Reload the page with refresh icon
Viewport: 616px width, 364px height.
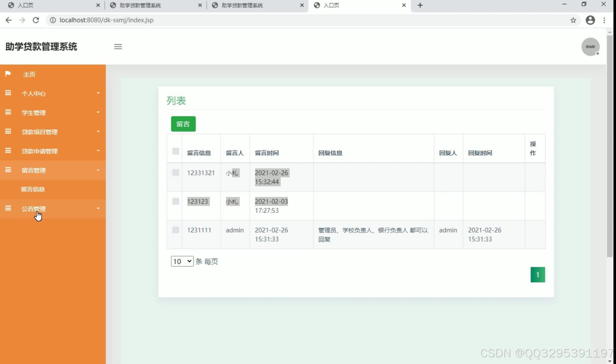click(x=36, y=20)
